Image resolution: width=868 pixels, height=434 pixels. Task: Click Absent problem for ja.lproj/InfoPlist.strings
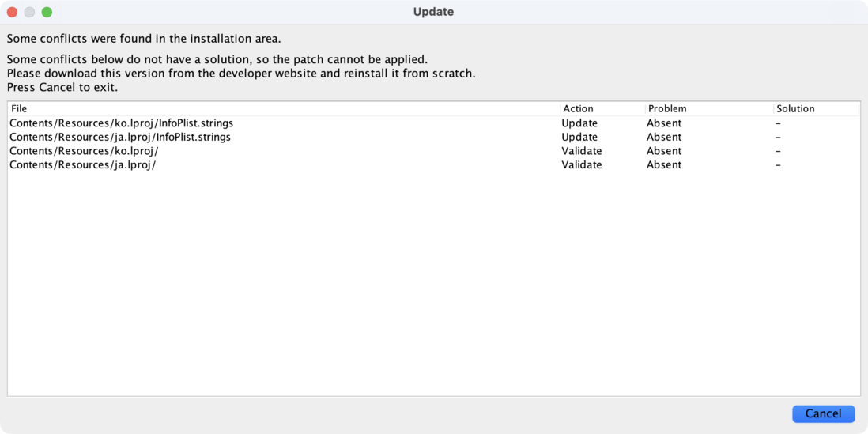(x=664, y=137)
